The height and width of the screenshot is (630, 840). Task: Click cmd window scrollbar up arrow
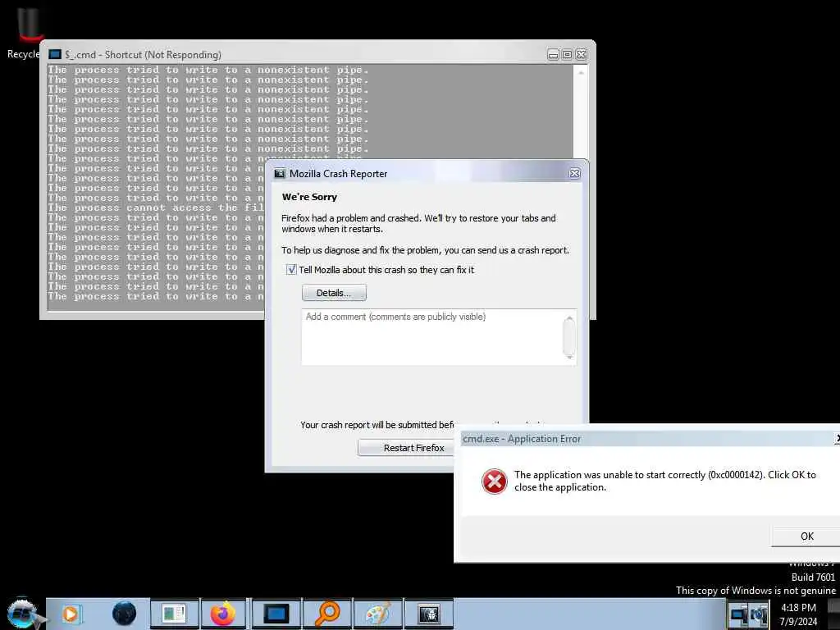pos(581,72)
